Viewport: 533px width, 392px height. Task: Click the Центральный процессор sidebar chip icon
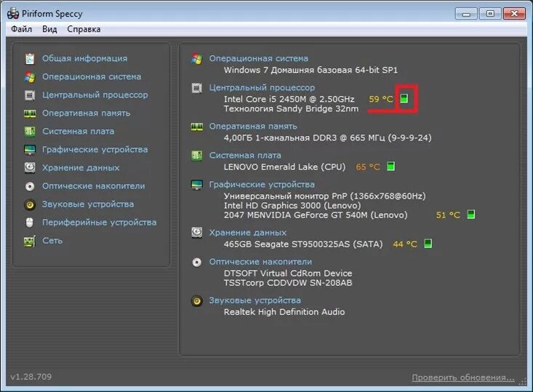point(30,95)
